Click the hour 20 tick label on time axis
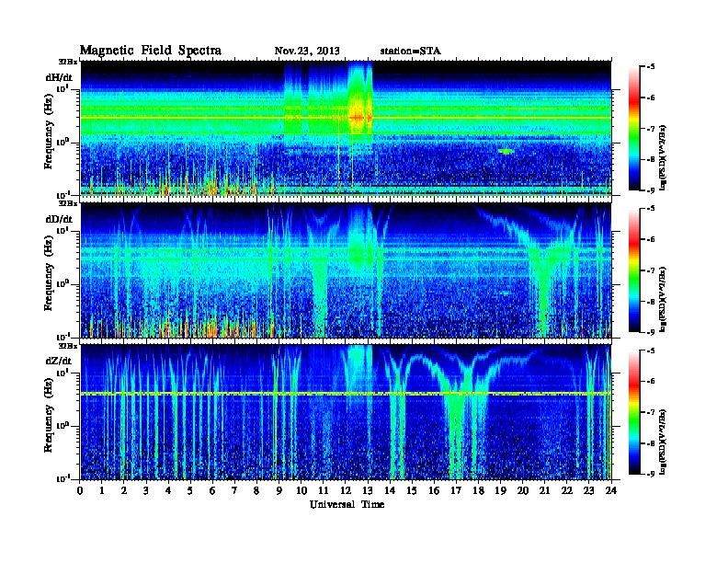Screen dimensions: 728x563 523,491
